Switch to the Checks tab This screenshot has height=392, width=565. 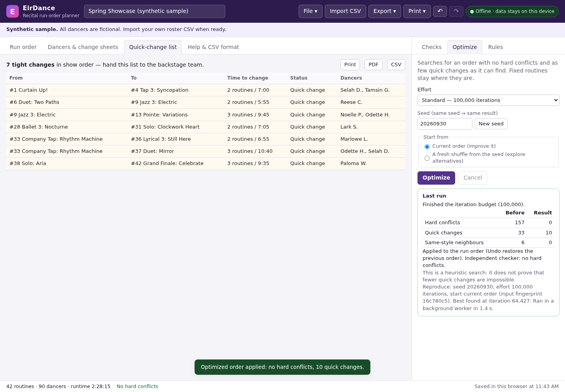[432, 47]
